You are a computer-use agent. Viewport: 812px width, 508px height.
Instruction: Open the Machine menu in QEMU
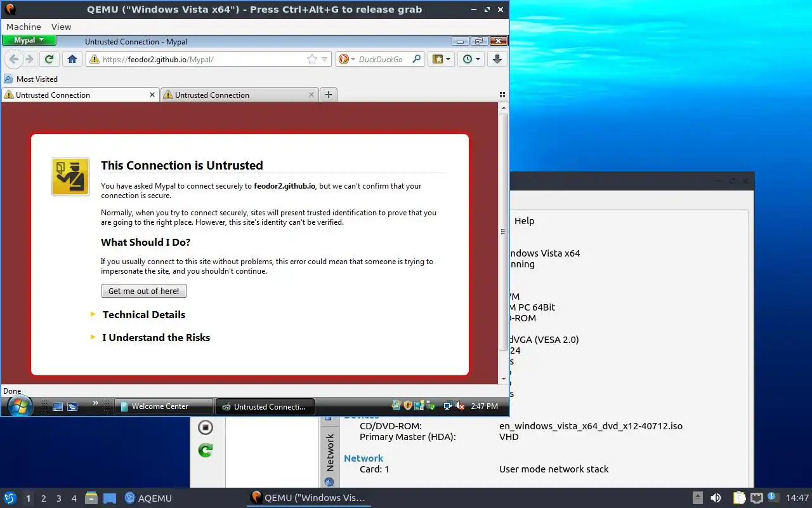tap(23, 27)
